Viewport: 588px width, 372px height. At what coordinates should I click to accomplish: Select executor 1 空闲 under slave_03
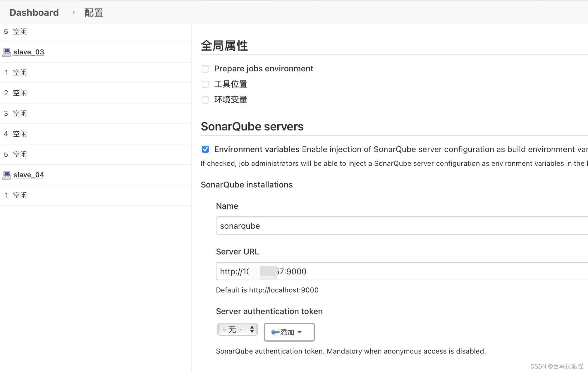pos(16,73)
